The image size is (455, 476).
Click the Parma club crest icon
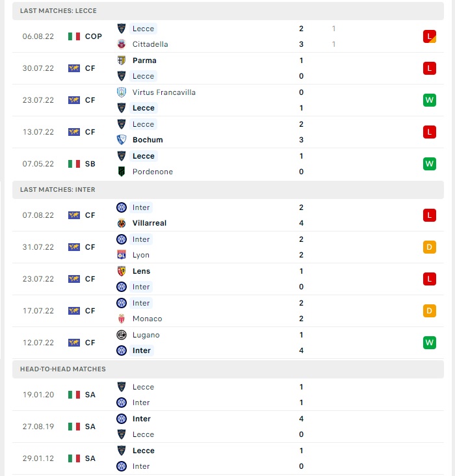point(122,60)
